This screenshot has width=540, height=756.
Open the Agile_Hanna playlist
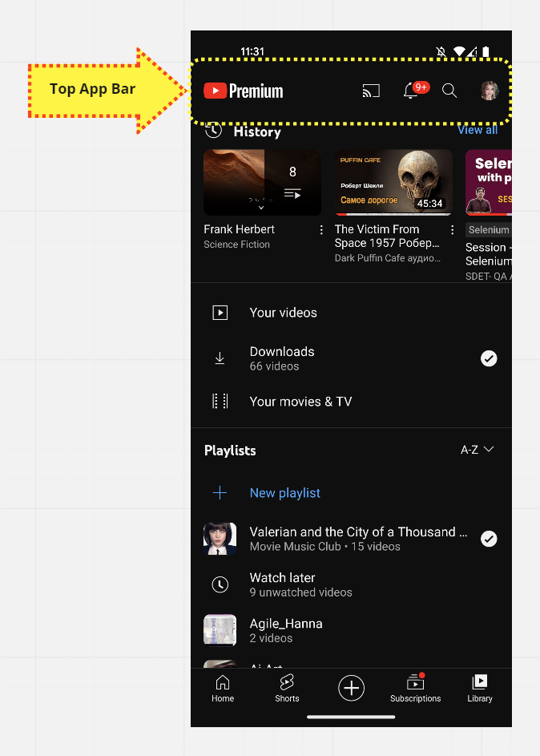pos(351,630)
